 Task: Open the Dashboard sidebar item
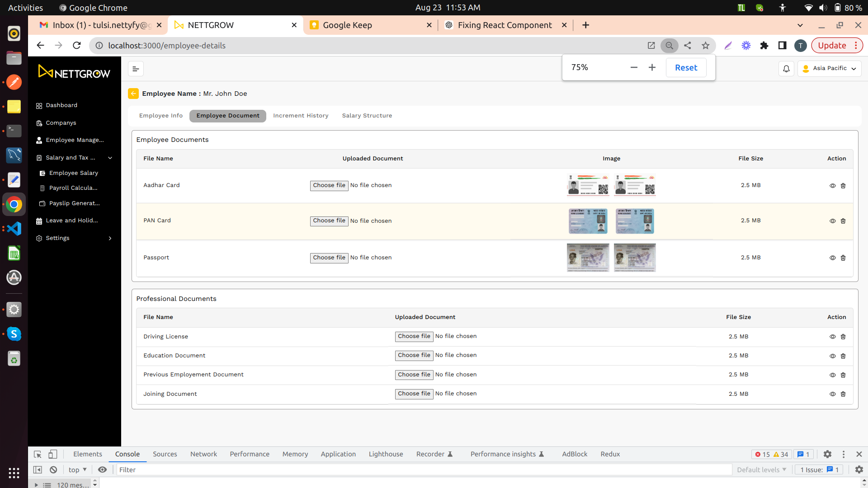pos(61,105)
